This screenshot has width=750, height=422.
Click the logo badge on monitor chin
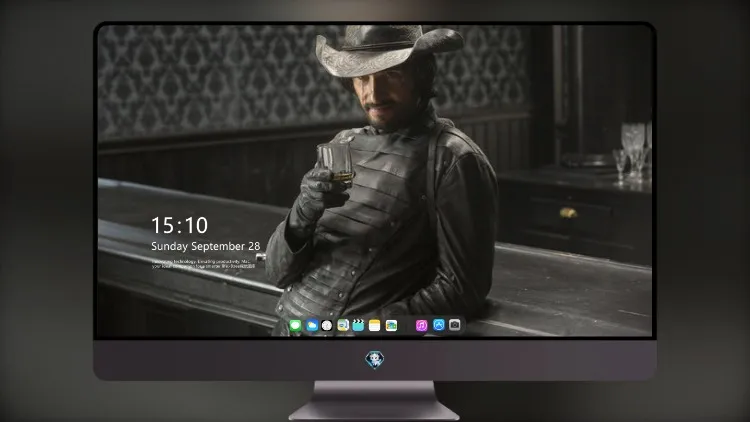click(375, 360)
